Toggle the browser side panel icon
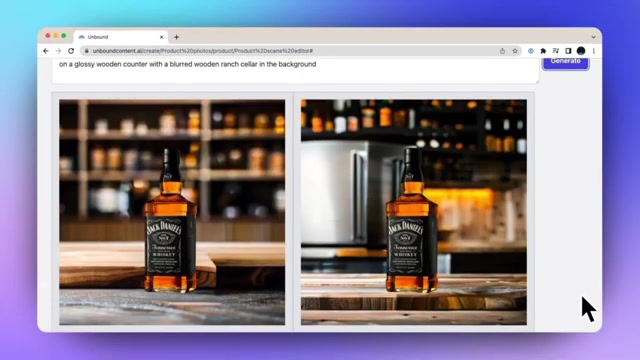The width and height of the screenshot is (640, 360). coord(568,51)
